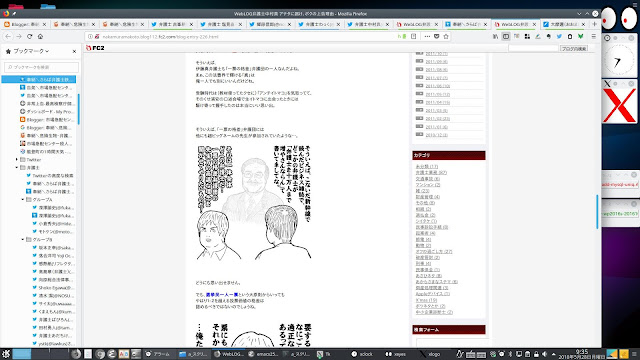Open the 落合洋司 bookmark
Viewport: 640px width, 360px height.
coord(53,256)
